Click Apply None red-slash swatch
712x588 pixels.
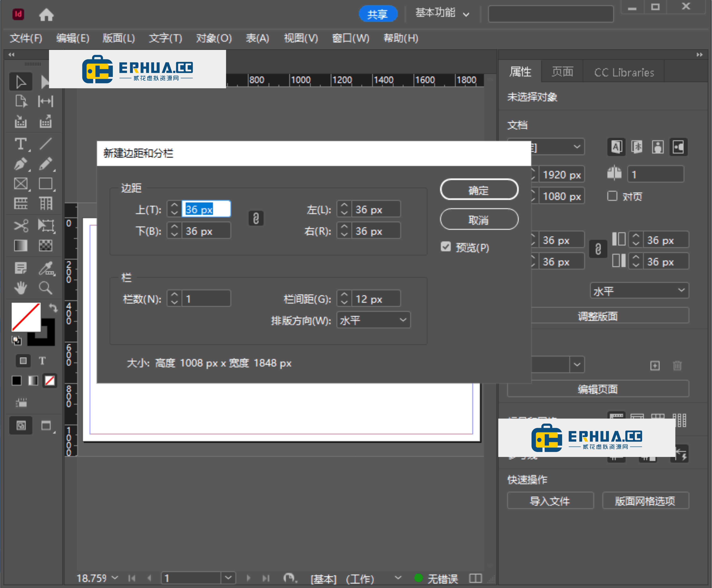pyautogui.click(x=50, y=381)
